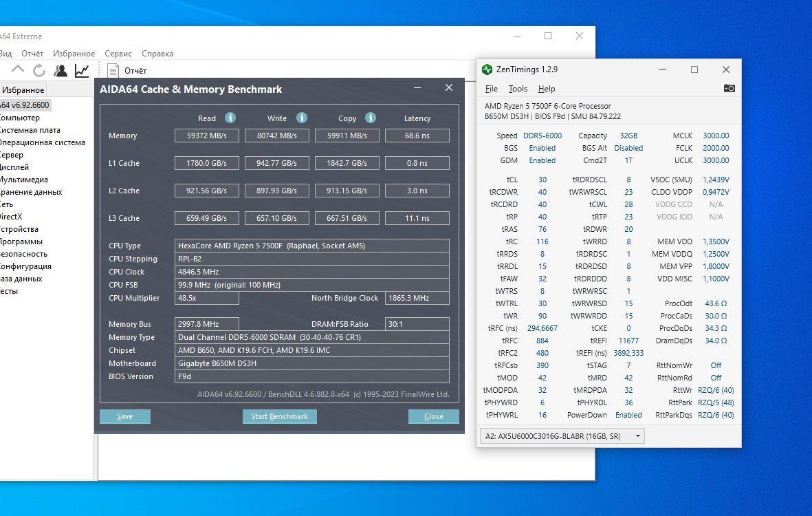Click the Memory Read result field
This screenshot has width=812, height=516.
tap(207, 136)
